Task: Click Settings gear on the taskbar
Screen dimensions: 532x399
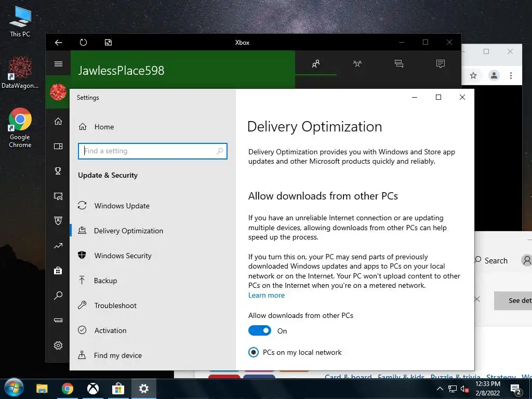Action: [143, 389]
